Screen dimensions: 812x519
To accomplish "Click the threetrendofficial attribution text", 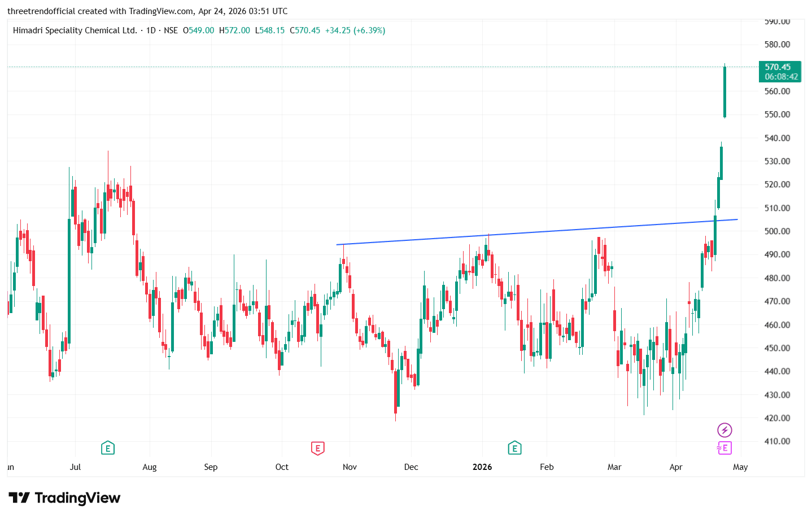I will click(147, 11).
